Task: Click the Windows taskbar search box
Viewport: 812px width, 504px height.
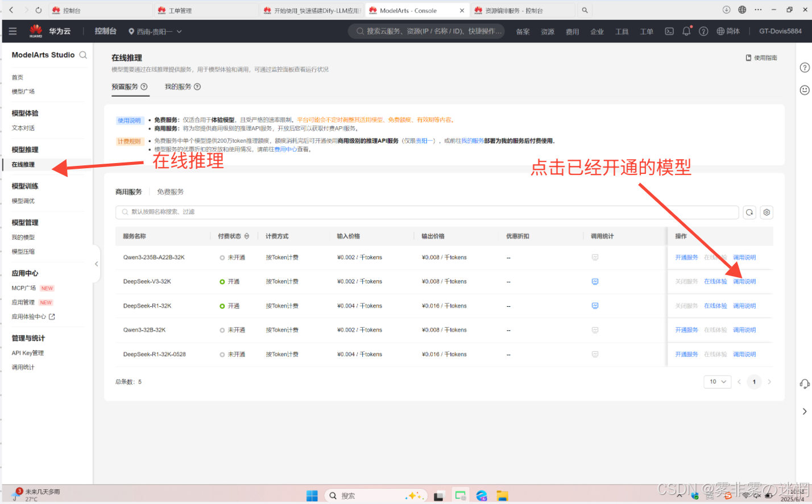Action: pos(375,495)
